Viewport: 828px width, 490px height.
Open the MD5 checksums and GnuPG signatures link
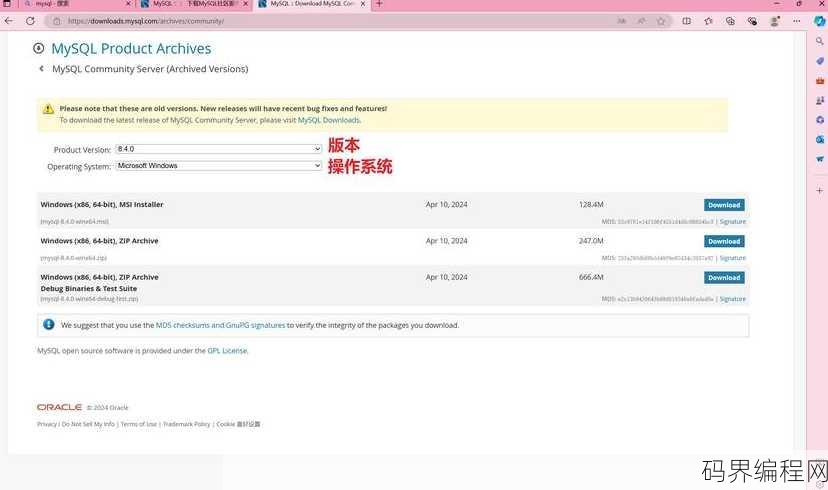220,325
